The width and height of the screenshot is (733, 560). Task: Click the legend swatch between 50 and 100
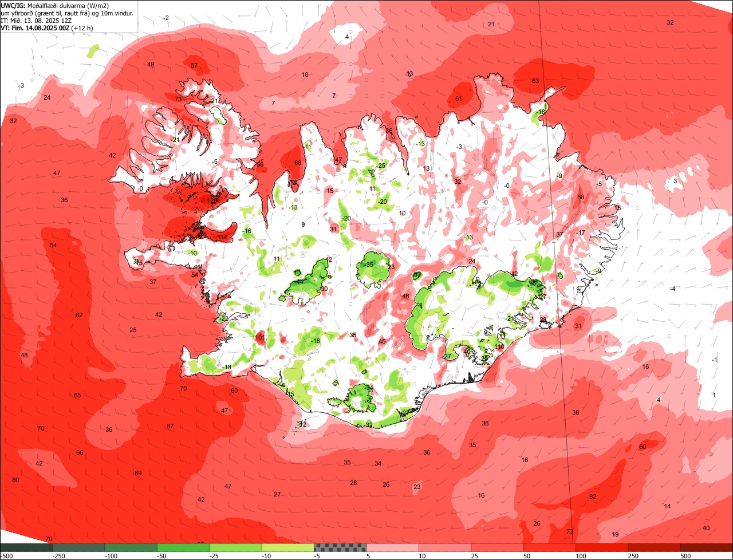(550, 547)
